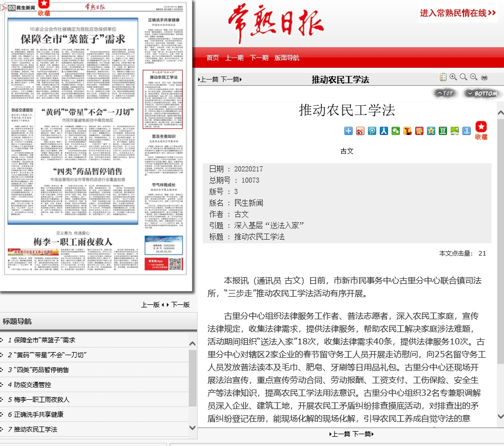Viewport: 504px width, 446px height.
Task: Click the 常熟日报 masthead logo
Action: [x=276, y=24]
